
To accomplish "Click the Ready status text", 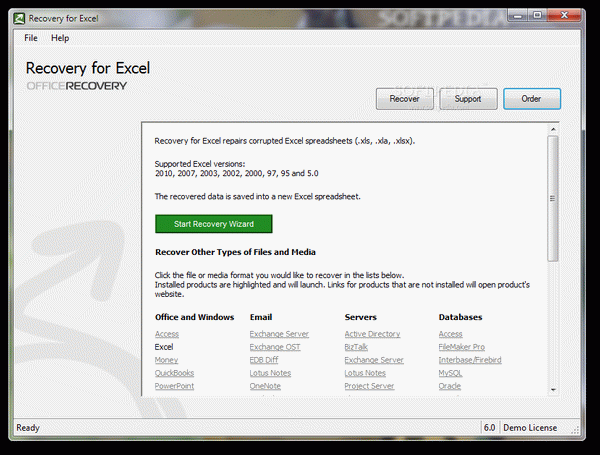I will [x=28, y=428].
